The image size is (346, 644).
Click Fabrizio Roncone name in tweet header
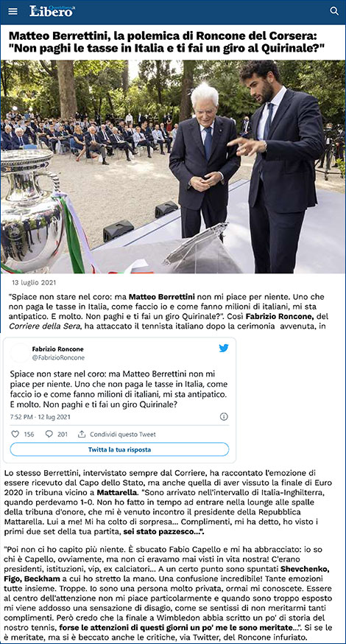coord(58,349)
